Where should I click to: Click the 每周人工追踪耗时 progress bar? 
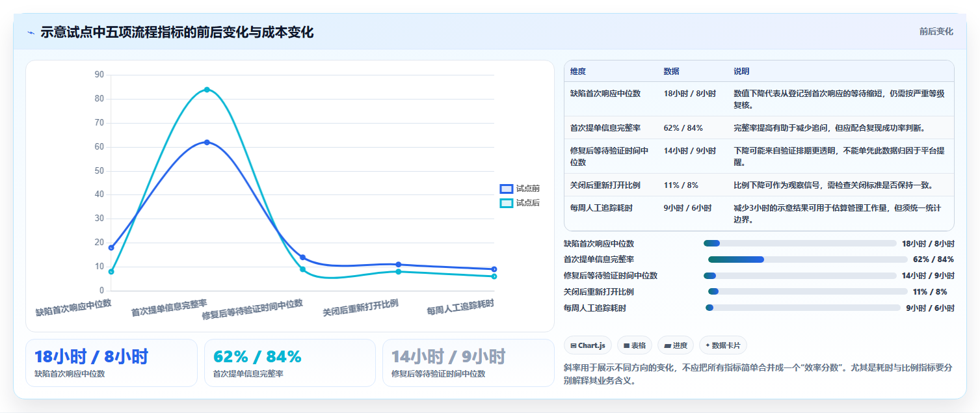pos(803,308)
